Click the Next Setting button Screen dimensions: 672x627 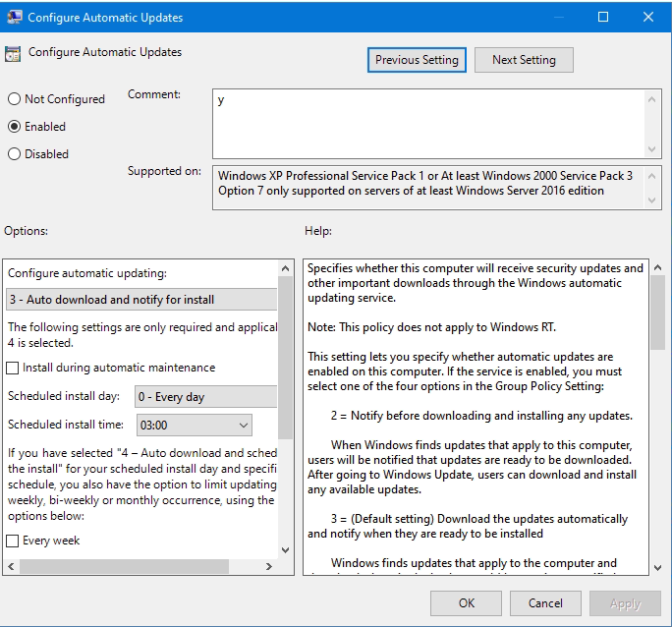tap(524, 60)
